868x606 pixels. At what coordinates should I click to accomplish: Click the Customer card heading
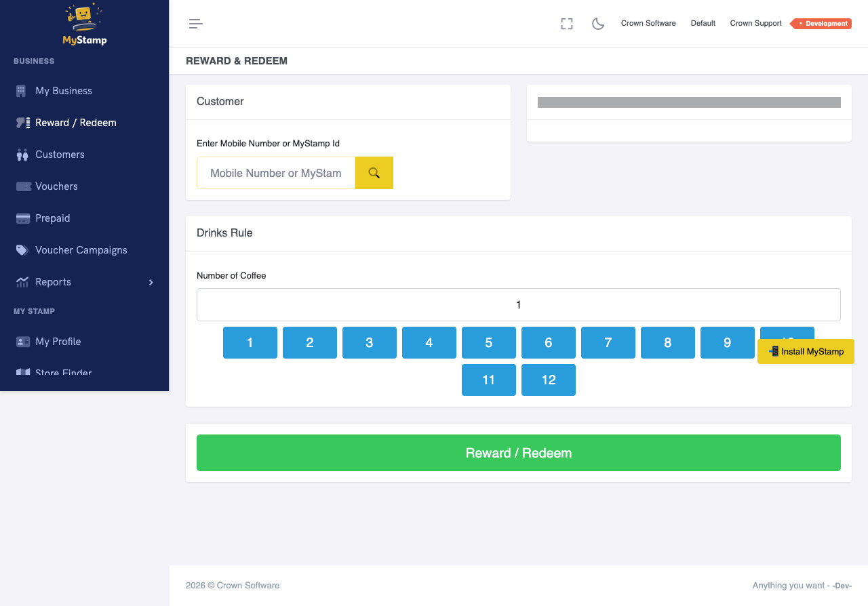point(220,101)
